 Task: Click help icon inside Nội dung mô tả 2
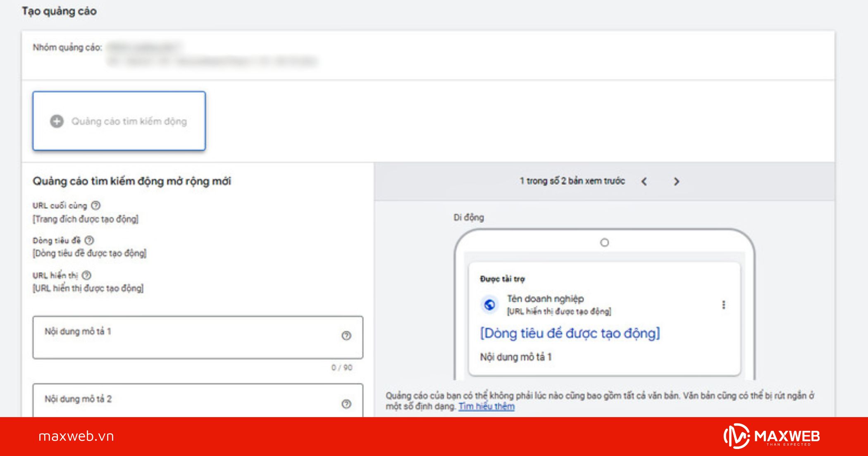(x=346, y=404)
